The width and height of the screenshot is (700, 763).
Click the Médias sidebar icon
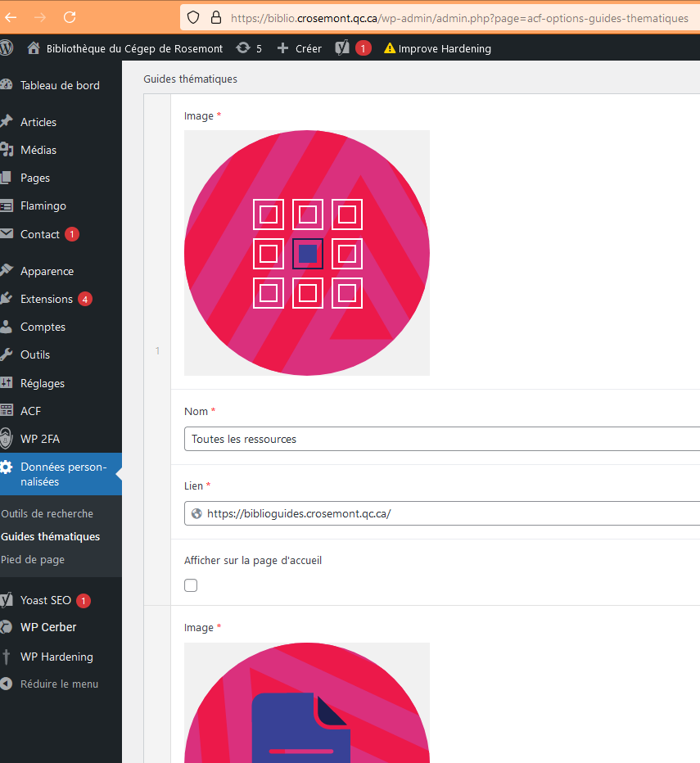click(x=7, y=150)
